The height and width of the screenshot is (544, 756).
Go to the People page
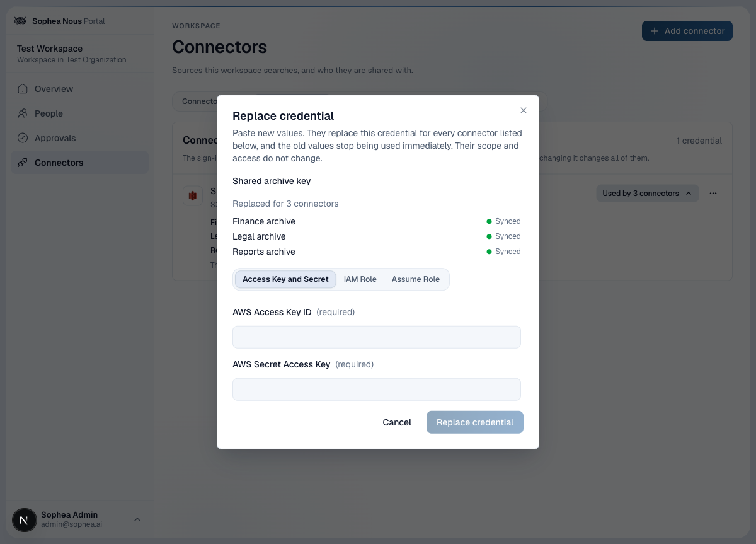pyautogui.click(x=80, y=113)
